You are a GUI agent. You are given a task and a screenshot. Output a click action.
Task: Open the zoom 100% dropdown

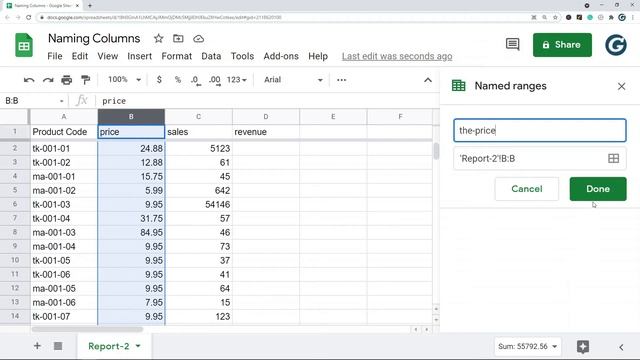tap(124, 80)
